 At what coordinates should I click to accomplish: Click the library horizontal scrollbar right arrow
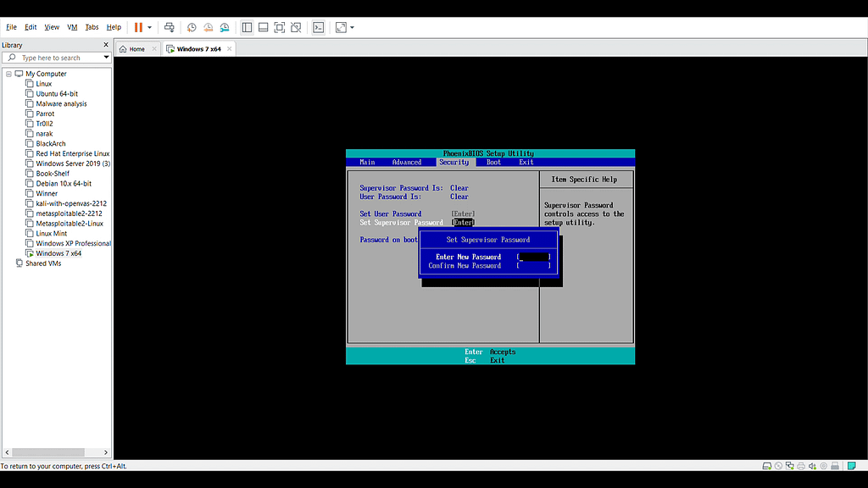click(106, 452)
